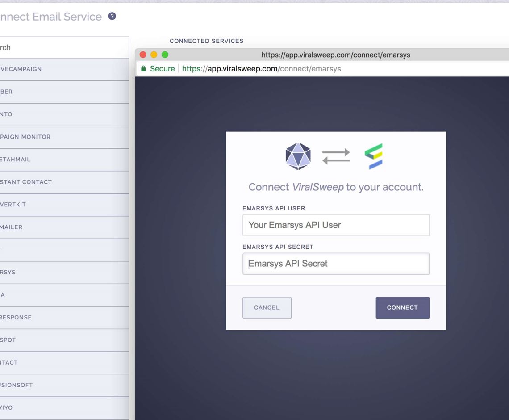Click the Secure padlock icon in address bar
This screenshot has width=509, height=420.
(143, 69)
